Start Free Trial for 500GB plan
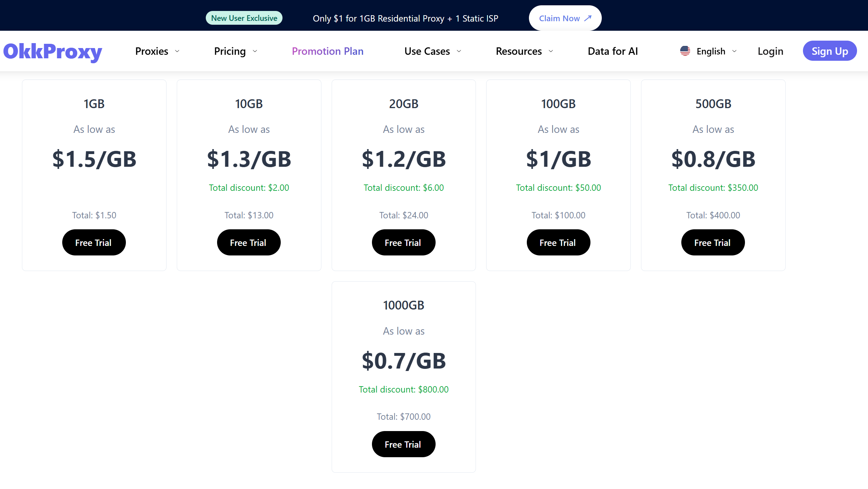The image size is (868, 489). [713, 243]
